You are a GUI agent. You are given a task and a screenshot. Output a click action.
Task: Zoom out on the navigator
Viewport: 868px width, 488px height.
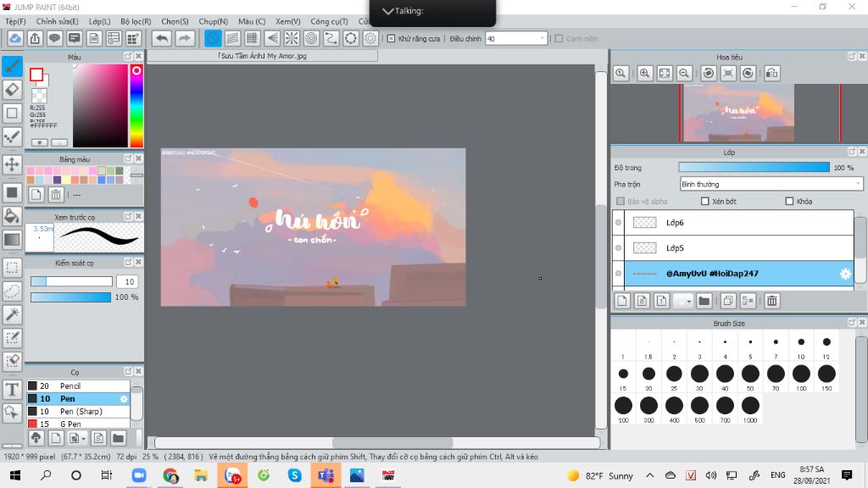pyautogui.click(x=684, y=73)
